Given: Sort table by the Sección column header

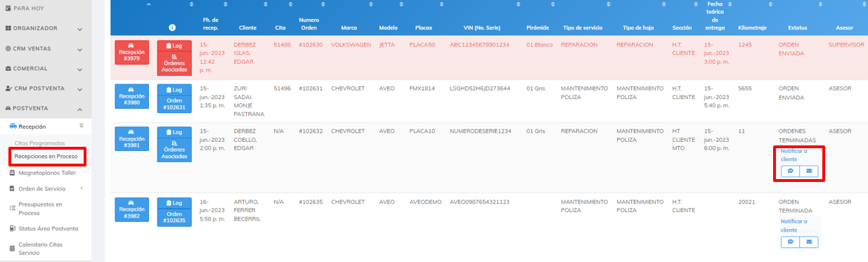Looking at the screenshot, I should coord(682,27).
